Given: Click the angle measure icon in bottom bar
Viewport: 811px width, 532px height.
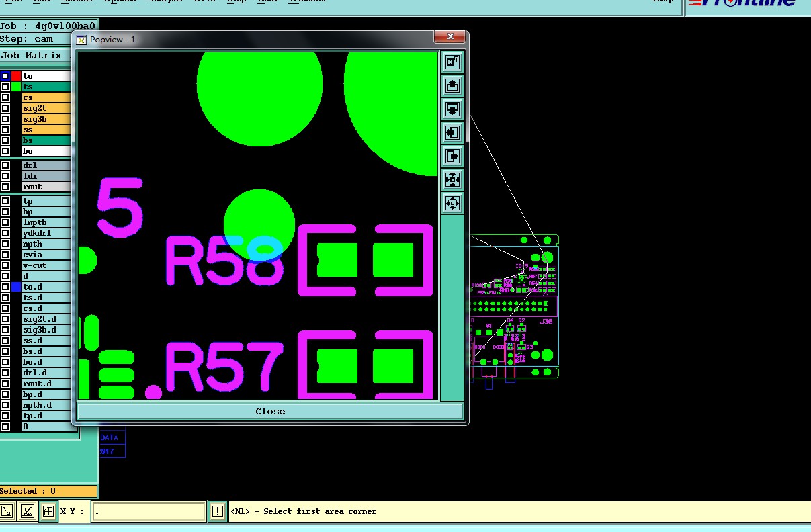Looking at the screenshot, I should point(28,511).
